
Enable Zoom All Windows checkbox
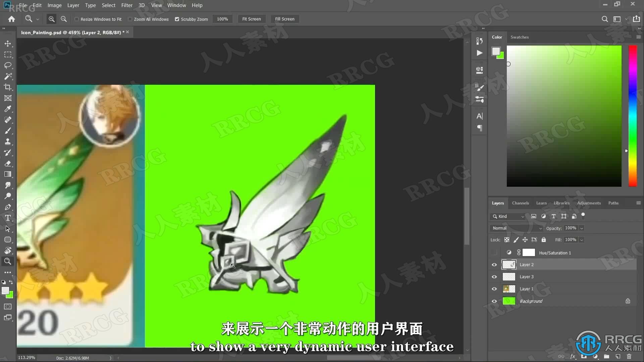(130, 19)
